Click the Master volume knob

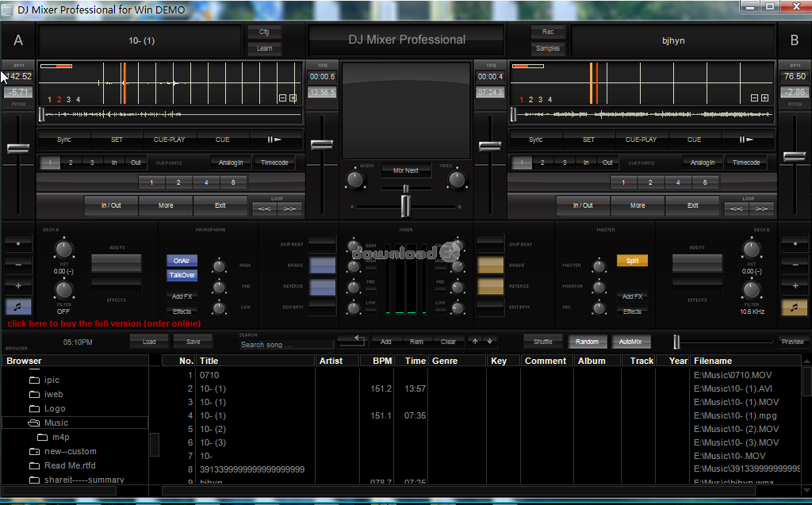599,266
